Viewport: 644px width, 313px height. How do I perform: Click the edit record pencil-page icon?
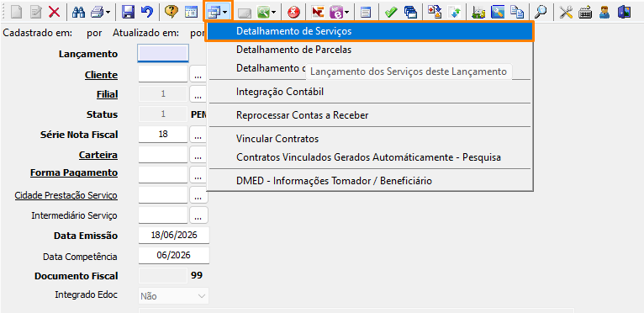36,13
